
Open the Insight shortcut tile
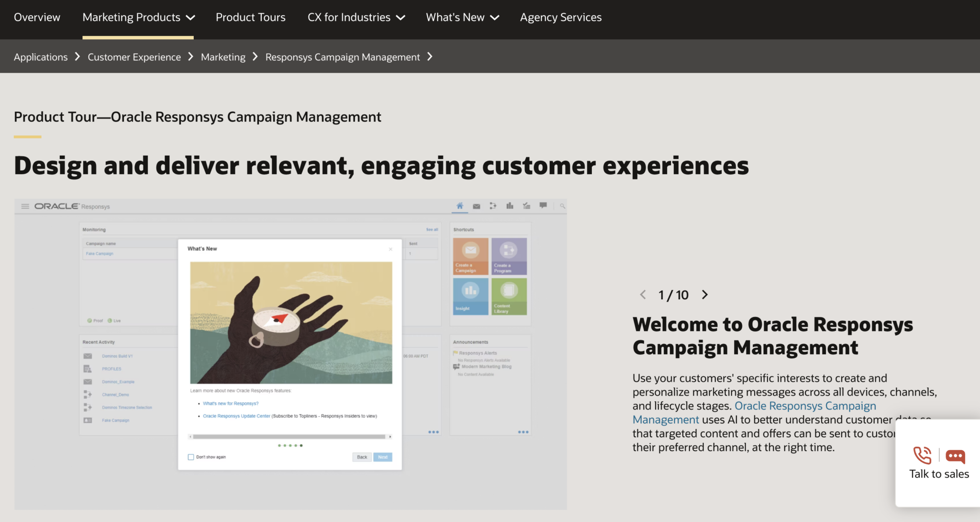coord(471,296)
